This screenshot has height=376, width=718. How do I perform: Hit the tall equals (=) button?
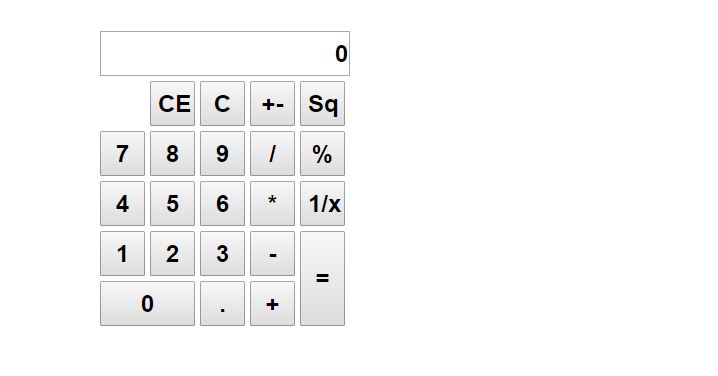coord(322,278)
